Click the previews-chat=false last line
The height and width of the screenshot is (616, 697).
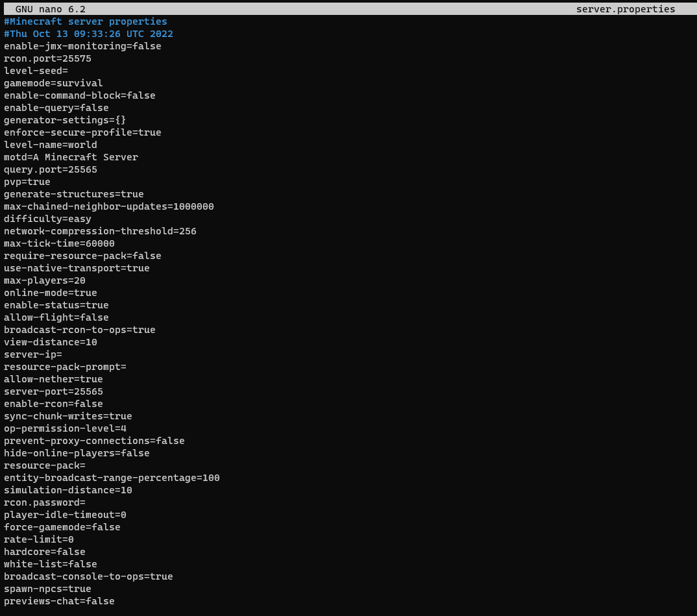coord(59,601)
